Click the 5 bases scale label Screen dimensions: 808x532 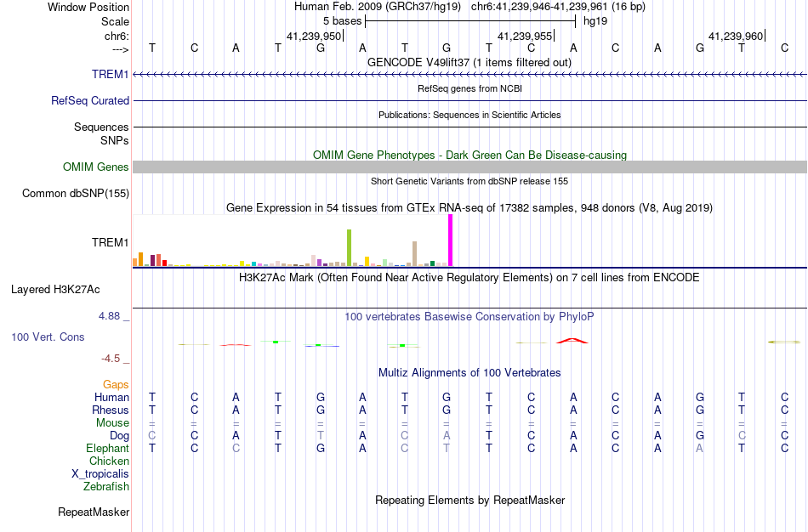[343, 21]
